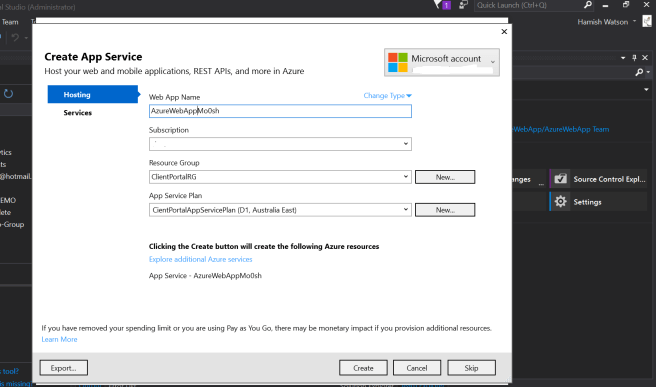Click the Skip button
Screen dimensions: 656x387
tap(472, 368)
